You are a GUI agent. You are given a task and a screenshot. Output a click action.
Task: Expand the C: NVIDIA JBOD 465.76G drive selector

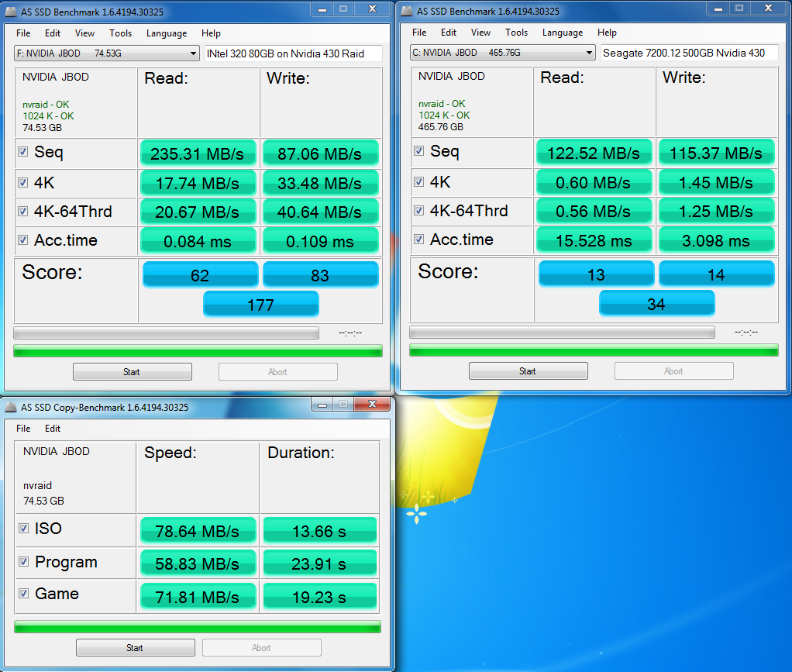pyautogui.click(x=589, y=53)
